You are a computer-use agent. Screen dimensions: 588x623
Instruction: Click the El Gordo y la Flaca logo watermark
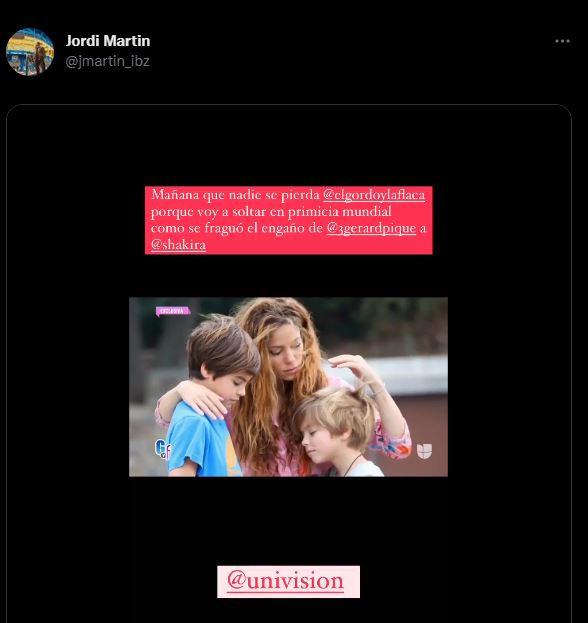pyautogui.click(x=163, y=449)
